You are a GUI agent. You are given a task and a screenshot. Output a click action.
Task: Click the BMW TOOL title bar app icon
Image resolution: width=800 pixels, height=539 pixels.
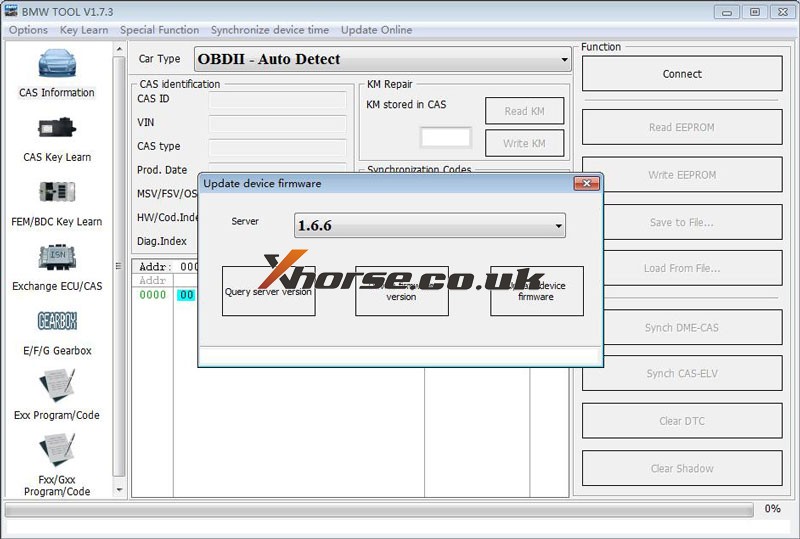10,11
